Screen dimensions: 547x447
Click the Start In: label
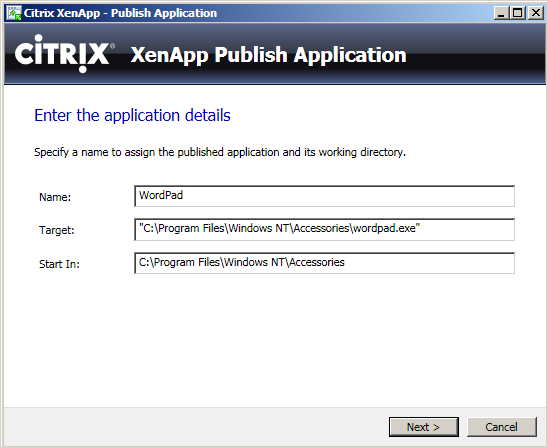[x=59, y=264]
